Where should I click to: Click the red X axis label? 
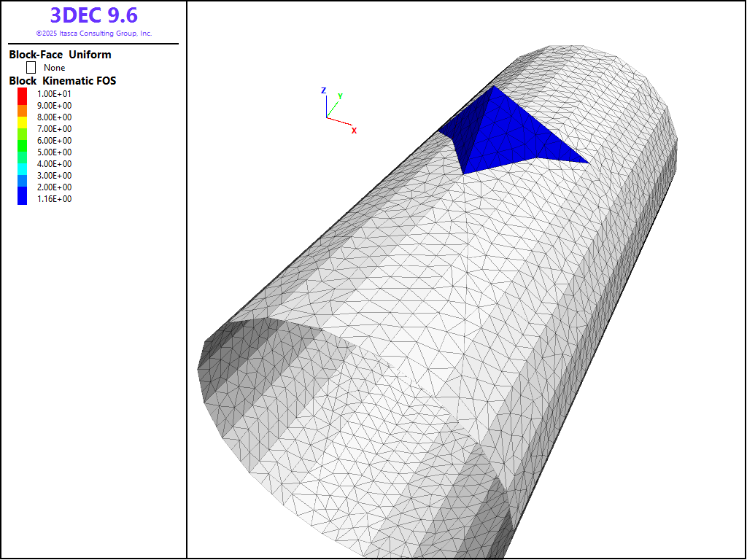354,131
